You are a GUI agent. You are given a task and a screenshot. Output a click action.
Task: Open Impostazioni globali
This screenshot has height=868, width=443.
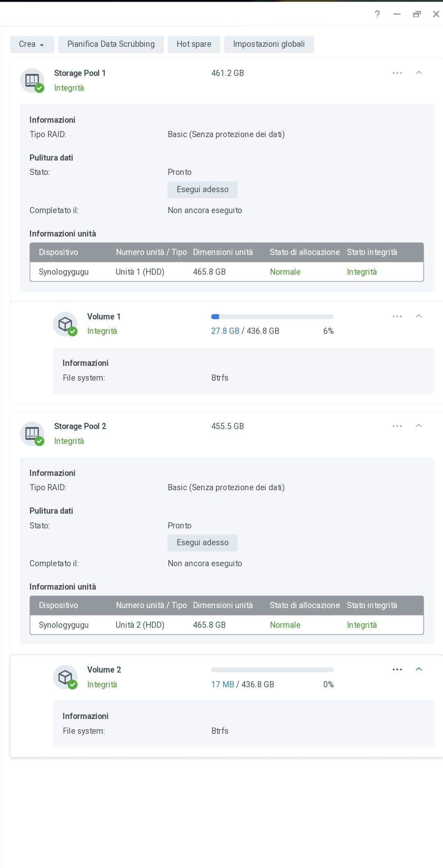[x=269, y=44]
